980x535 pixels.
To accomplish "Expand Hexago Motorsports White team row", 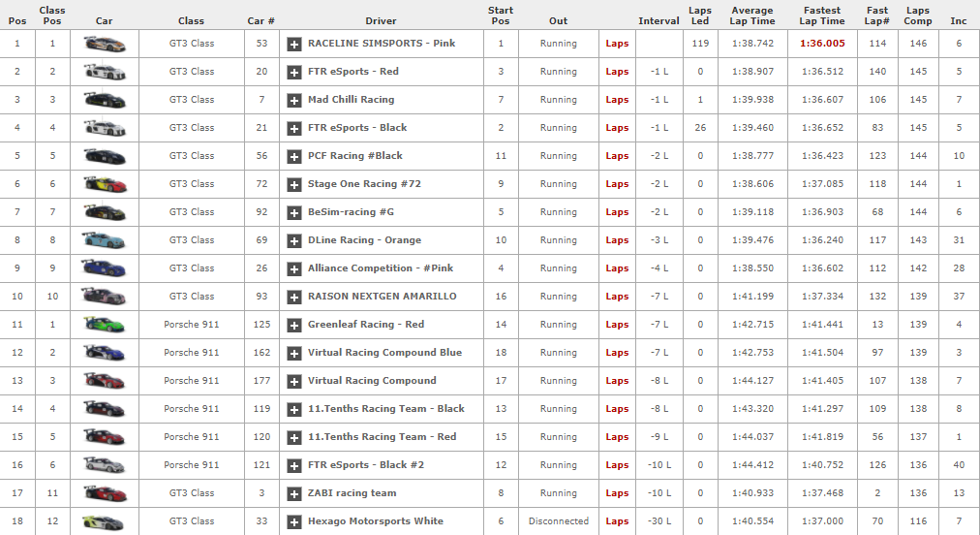I will (x=294, y=521).
